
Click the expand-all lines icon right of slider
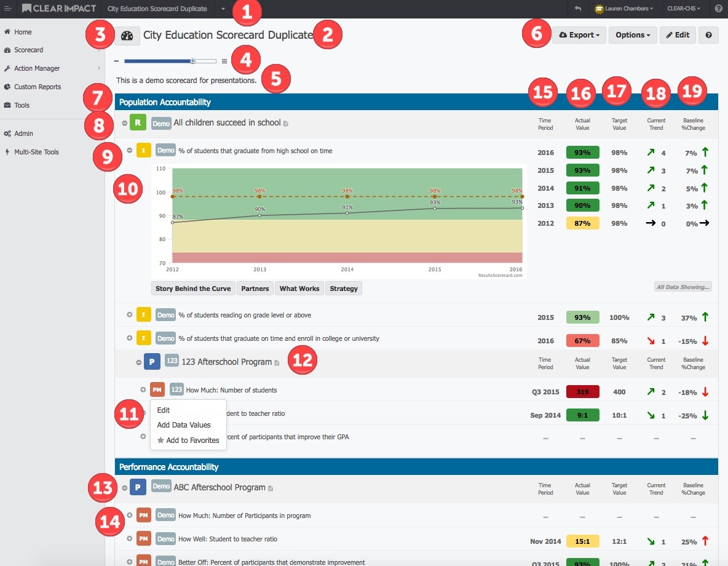pyautogui.click(x=224, y=61)
